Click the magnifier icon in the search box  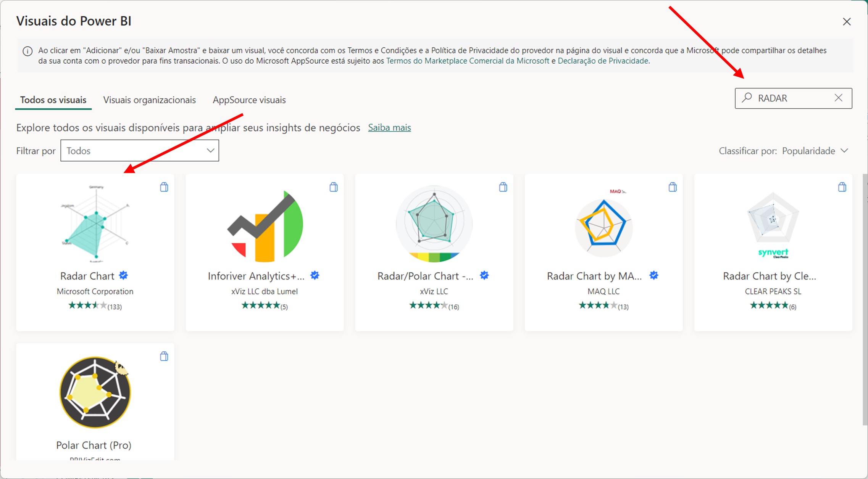(747, 98)
